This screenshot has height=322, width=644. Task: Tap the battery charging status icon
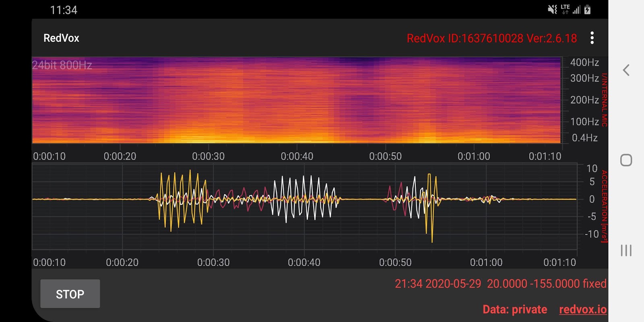[588, 10]
